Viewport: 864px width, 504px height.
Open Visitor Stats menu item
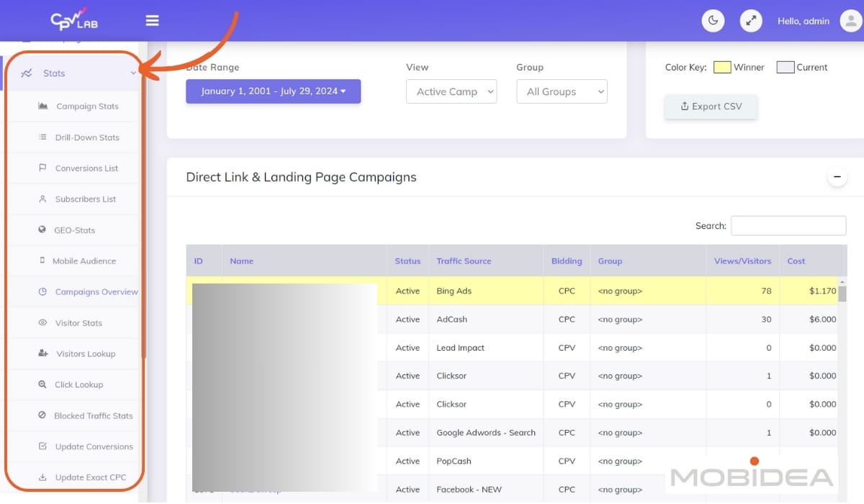[78, 323]
